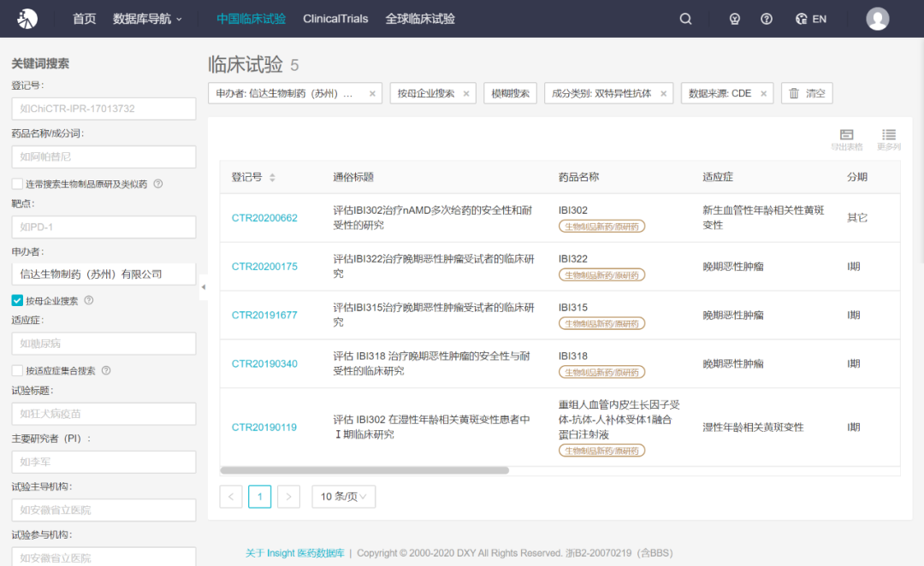
Task: Remove the 按母企业搜索 filter tag
Action: (466, 94)
